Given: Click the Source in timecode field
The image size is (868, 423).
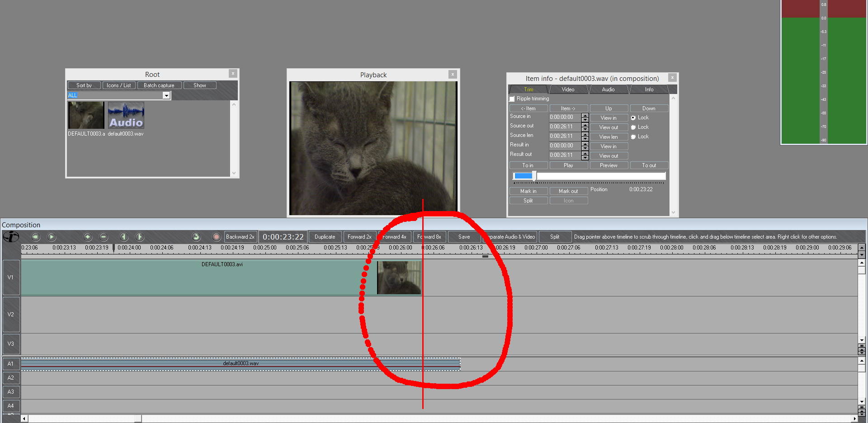Looking at the screenshot, I should (x=565, y=117).
